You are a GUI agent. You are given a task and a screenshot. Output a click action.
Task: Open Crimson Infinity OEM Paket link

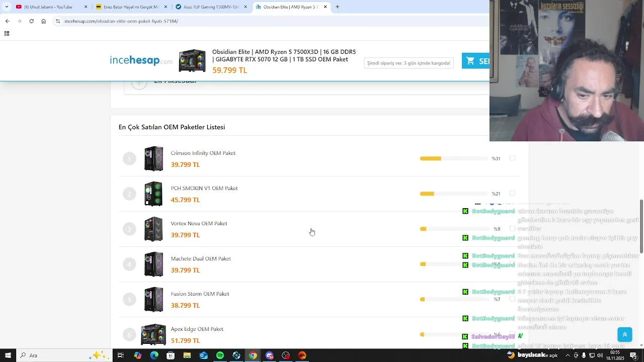pos(203,153)
